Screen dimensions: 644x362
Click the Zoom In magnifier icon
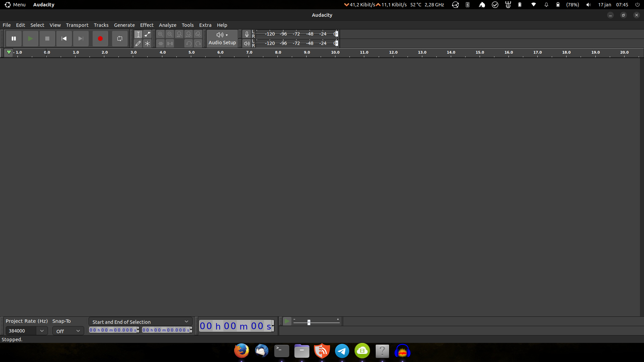click(x=161, y=34)
